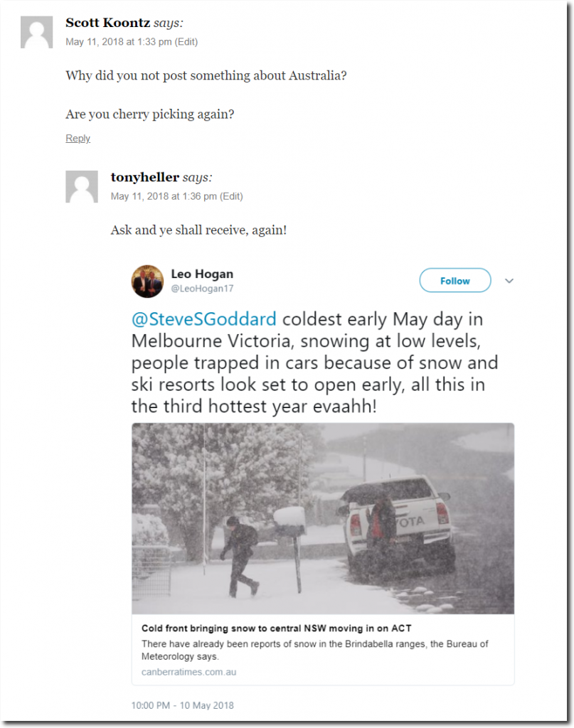The image size is (574, 728).
Task: Open the snowy street photo thumbnail
Action: point(323,518)
